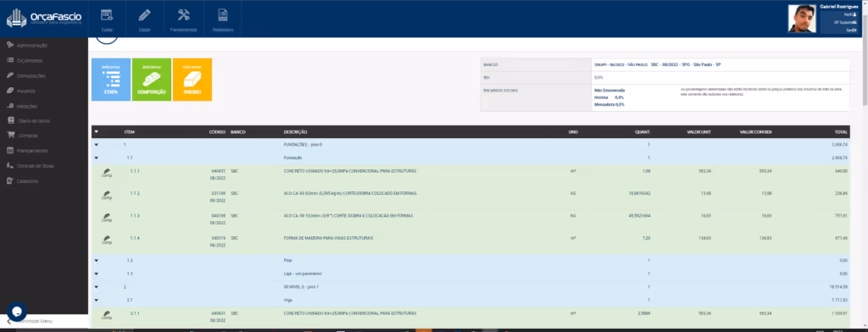This screenshot has width=868, height=332.
Task: Click comp icon of item 1.1.3
Action: (x=106, y=218)
